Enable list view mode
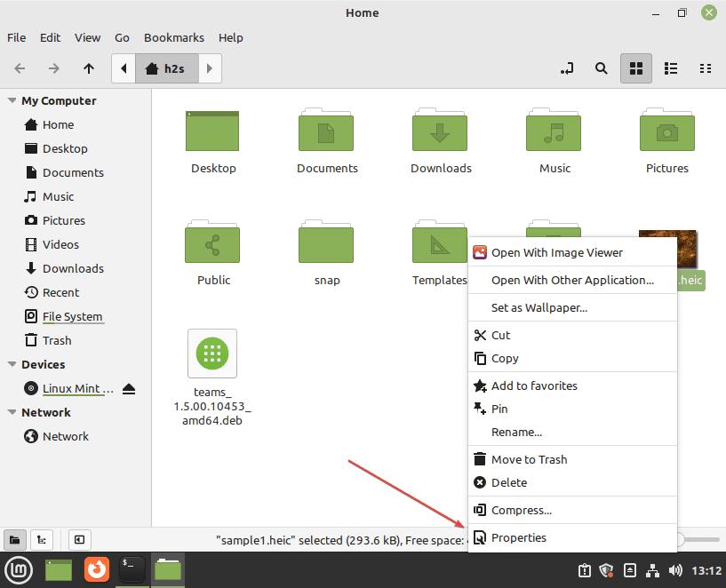Viewport: 726px width, 588px height. tap(671, 68)
